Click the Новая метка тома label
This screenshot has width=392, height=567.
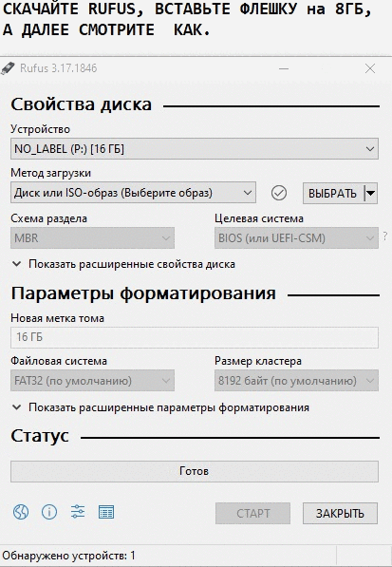click(x=58, y=318)
